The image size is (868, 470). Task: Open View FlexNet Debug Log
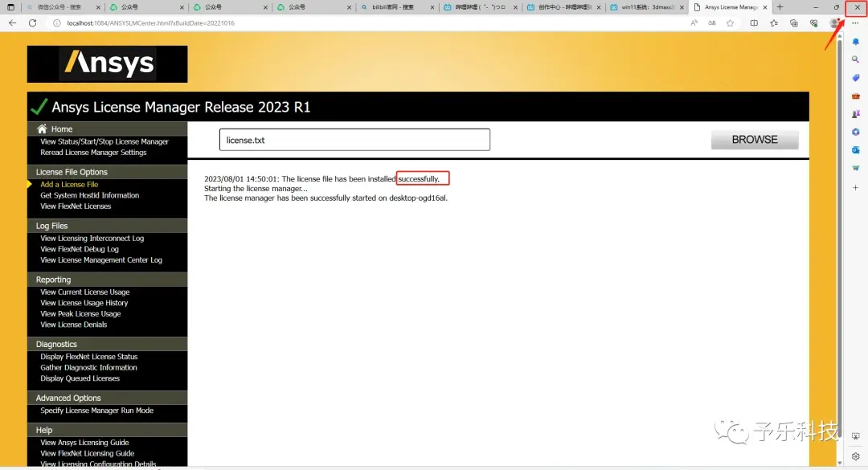pos(79,249)
